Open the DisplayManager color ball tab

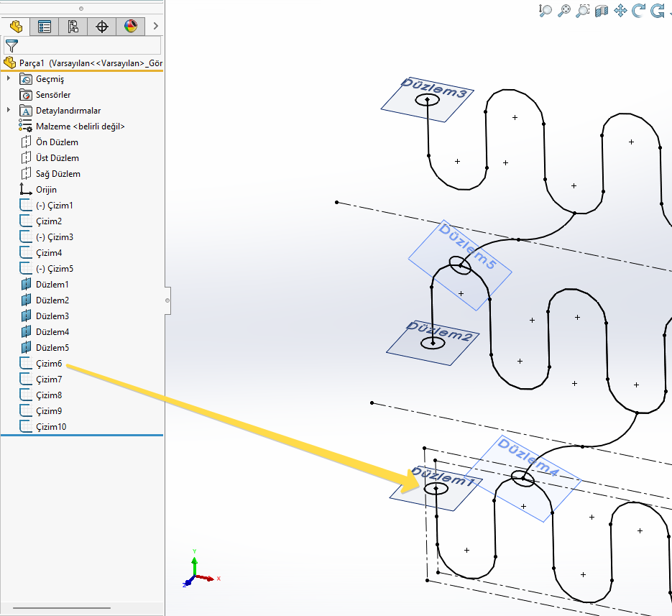[130, 27]
